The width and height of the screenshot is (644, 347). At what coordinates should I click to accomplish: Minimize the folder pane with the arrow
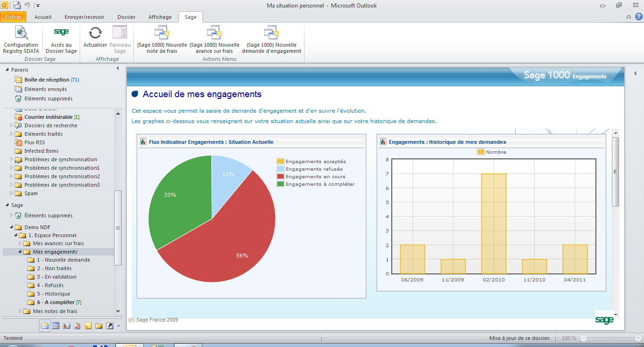point(118,69)
